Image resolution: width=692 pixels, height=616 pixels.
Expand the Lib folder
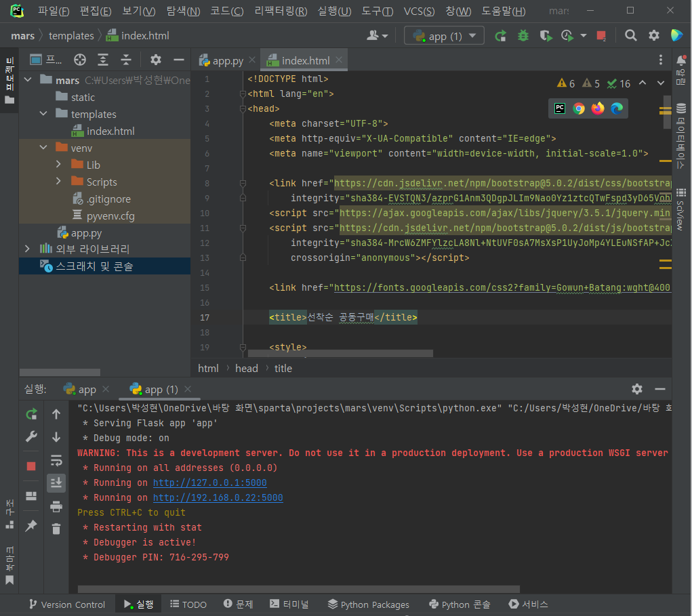tap(58, 165)
